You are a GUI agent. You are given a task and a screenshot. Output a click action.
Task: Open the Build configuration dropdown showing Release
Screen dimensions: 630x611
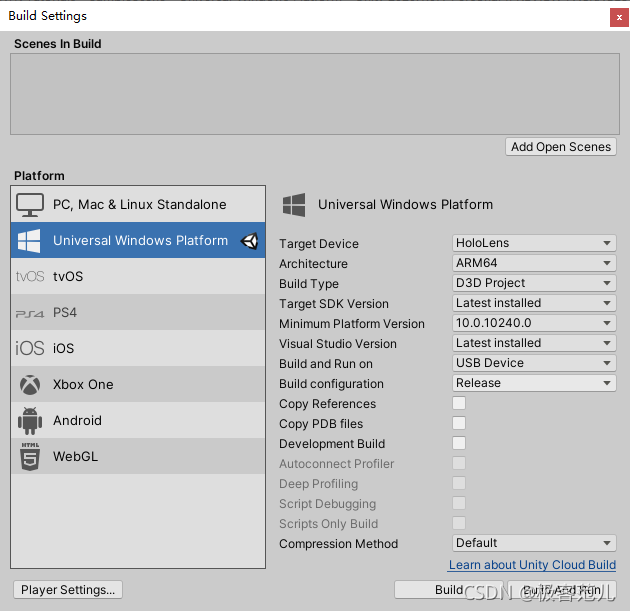tap(534, 383)
